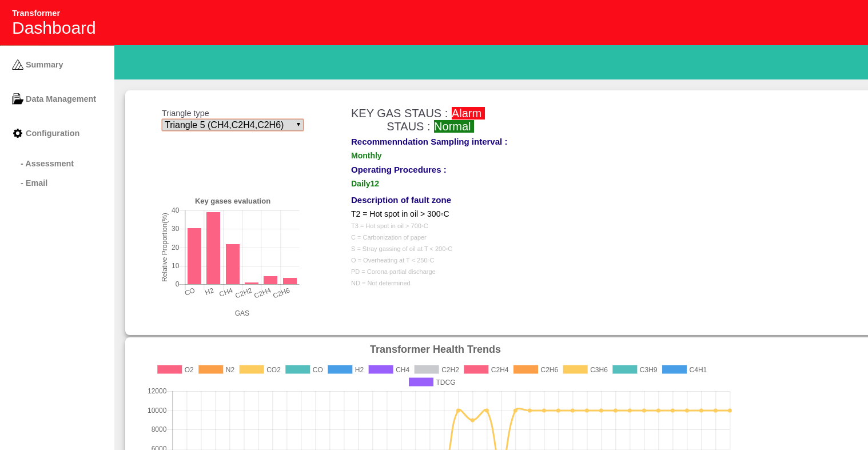Expand the Configuration menu section
868x450 pixels.
53,133
